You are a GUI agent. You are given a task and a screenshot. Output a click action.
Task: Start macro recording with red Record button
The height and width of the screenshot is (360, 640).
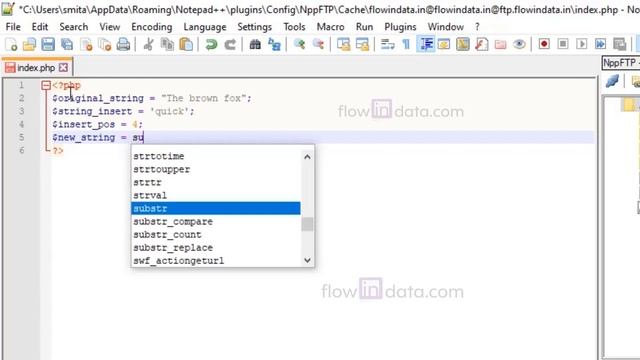(x=544, y=44)
